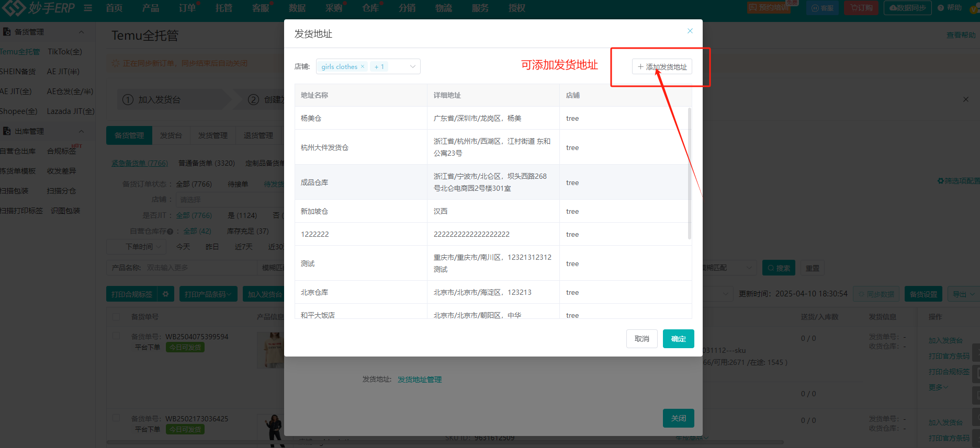The height and width of the screenshot is (448, 980).
Task: Open the 模糊匹配 dropdown beside the search button
Action: 727,268
